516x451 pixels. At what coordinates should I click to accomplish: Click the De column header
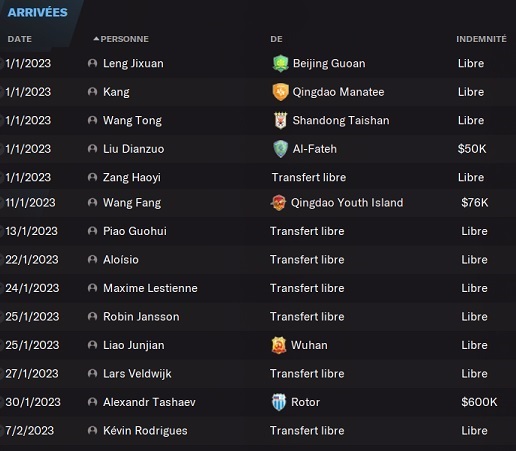click(276, 39)
